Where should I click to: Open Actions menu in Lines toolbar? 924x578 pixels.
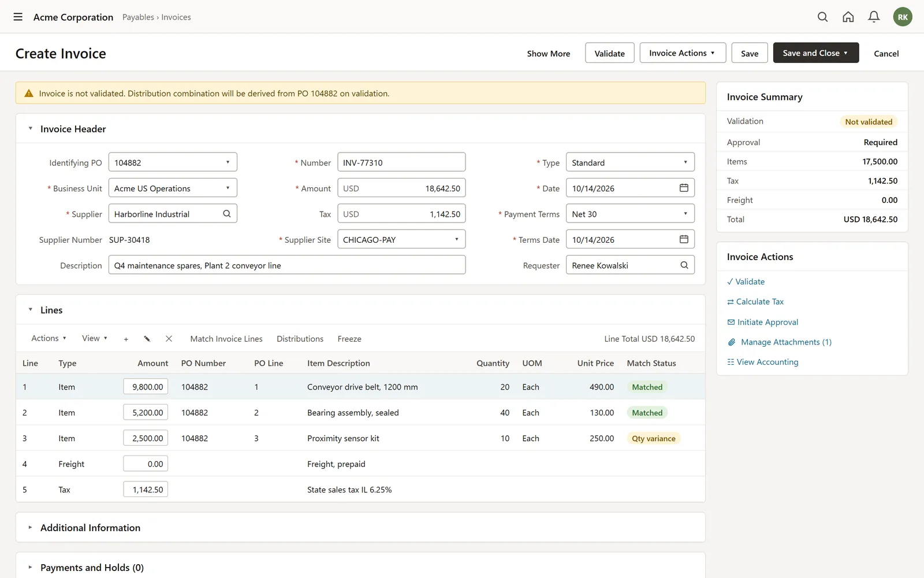point(49,338)
